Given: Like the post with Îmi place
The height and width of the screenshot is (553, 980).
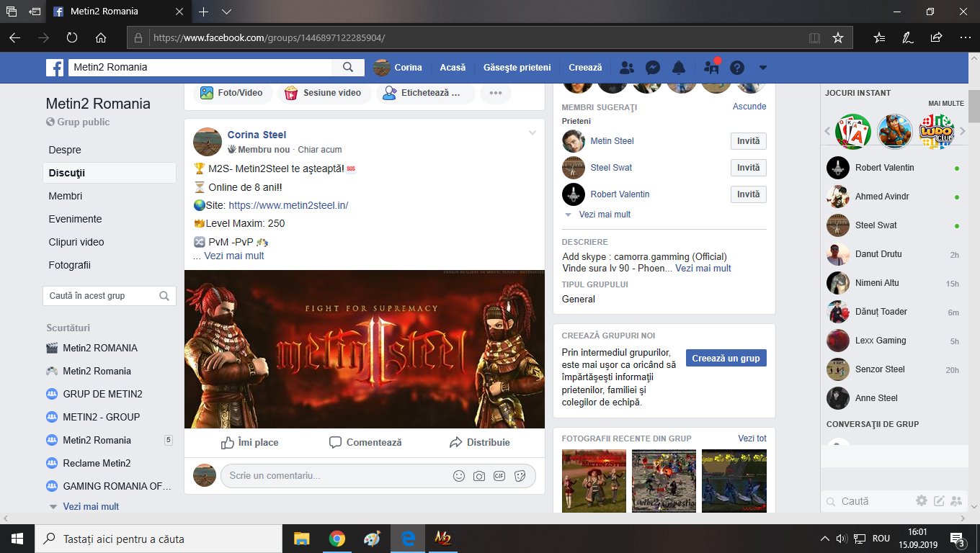Looking at the screenshot, I should 249,442.
